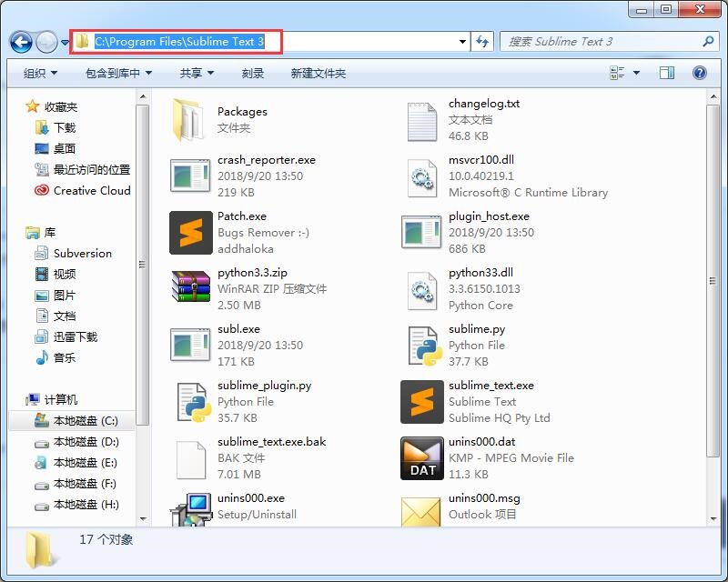Select the Patch.exe Sublime icon

191,233
